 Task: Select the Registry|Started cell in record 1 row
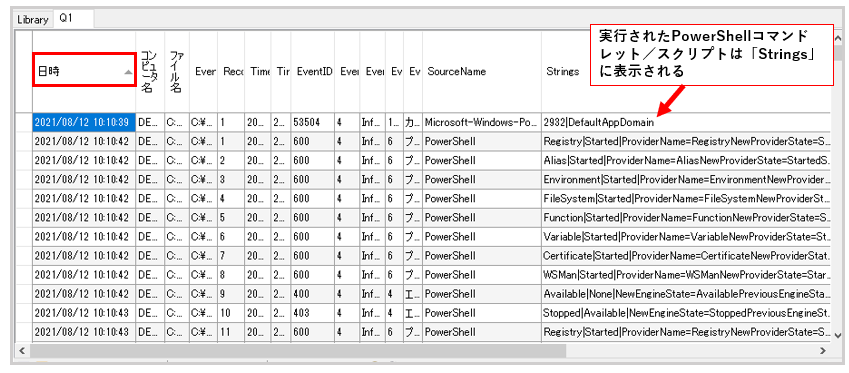686,141
